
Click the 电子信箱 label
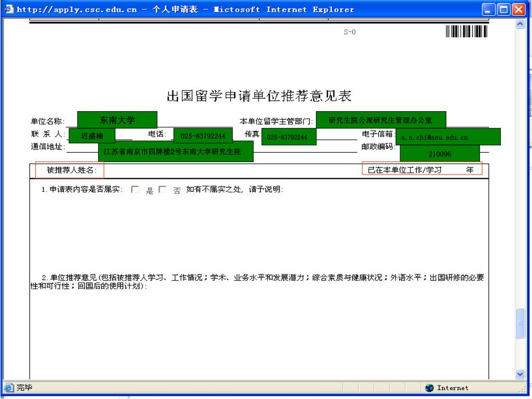pos(378,134)
